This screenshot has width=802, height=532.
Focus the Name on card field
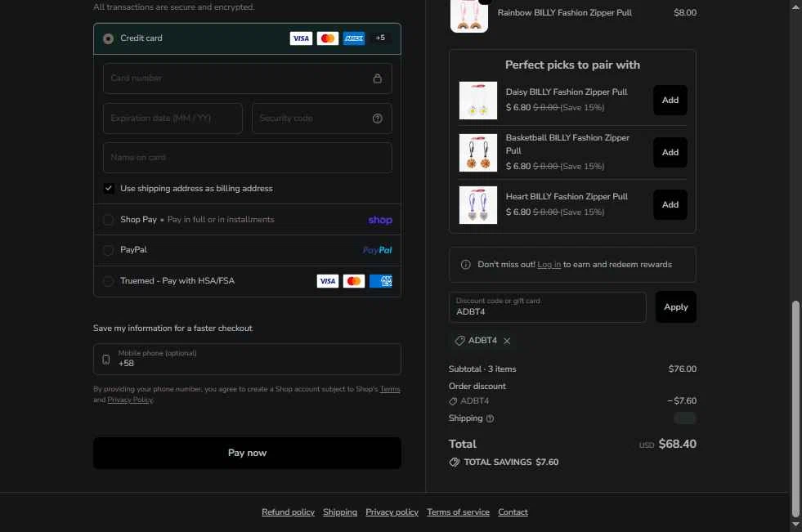click(x=248, y=158)
